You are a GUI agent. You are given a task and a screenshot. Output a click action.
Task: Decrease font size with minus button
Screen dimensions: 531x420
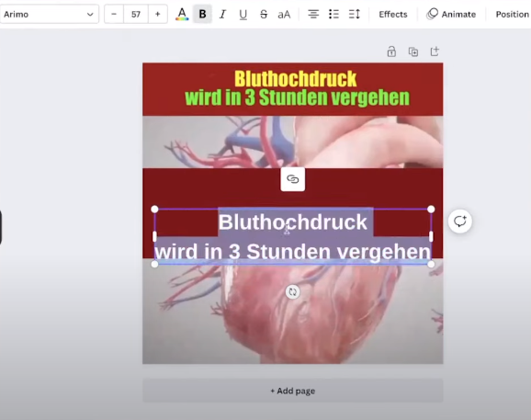click(x=114, y=14)
